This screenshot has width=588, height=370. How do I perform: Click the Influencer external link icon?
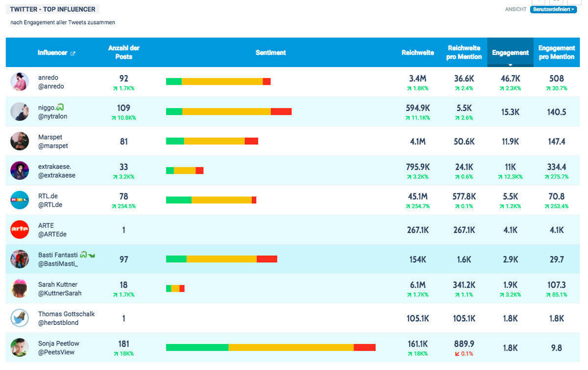[x=73, y=53]
